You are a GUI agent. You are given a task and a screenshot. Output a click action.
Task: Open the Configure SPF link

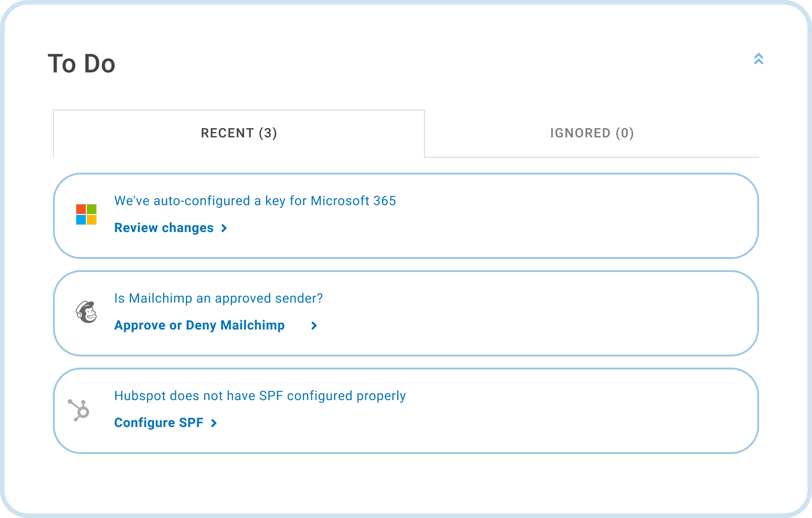[159, 423]
